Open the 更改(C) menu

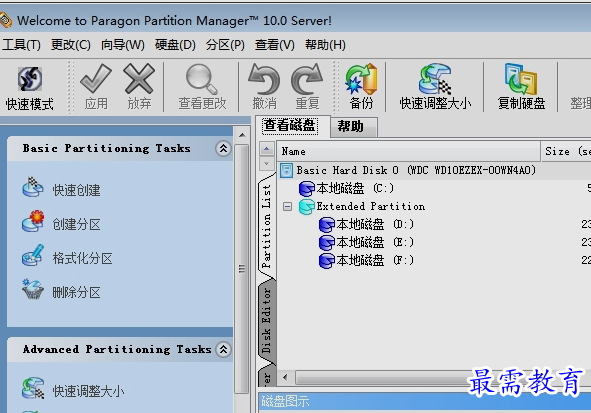point(71,45)
